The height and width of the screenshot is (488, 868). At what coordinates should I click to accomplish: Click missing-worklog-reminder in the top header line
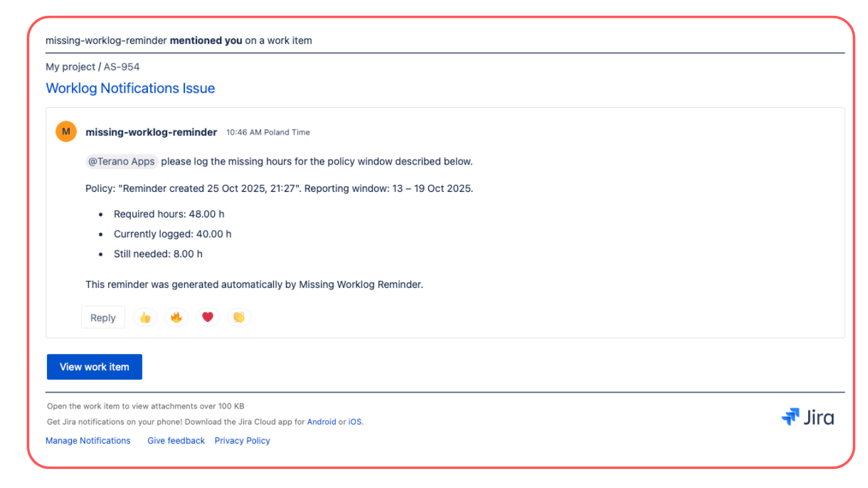(x=106, y=41)
